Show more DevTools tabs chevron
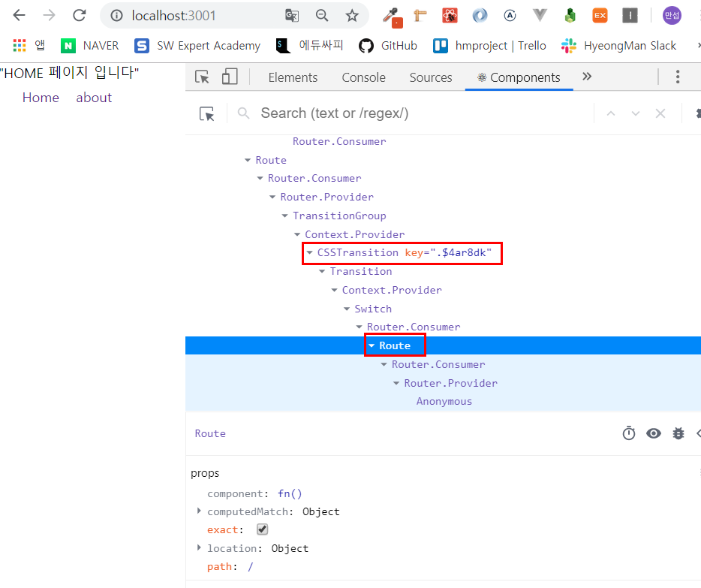This screenshot has width=701, height=588. point(587,77)
